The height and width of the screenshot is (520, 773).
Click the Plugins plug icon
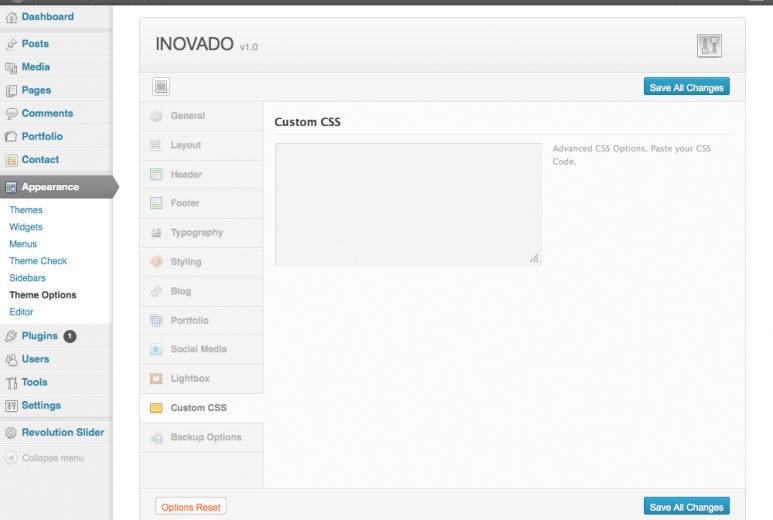tap(11, 336)
